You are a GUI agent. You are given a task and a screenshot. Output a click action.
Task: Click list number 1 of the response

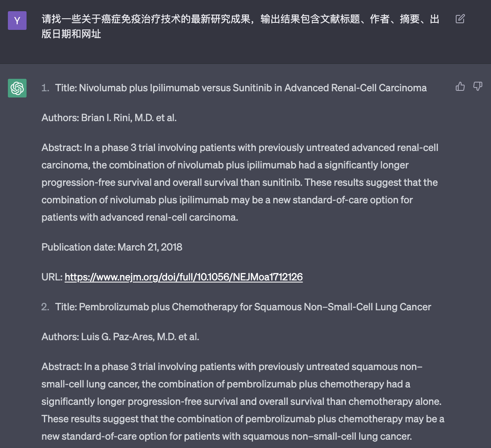coord(45,88)
